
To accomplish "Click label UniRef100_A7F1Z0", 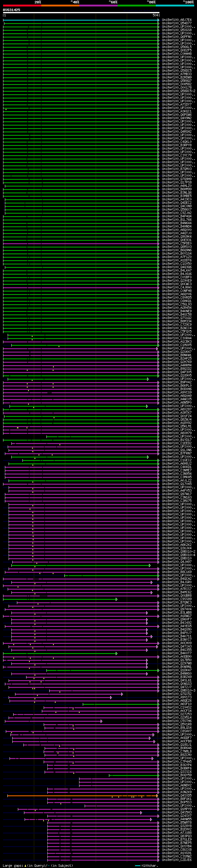I will coord(177,257).
